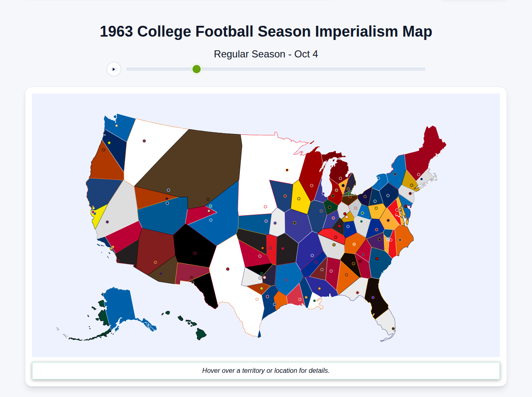Click the school dot in the Maine territory
This screenshot has height=397, width=532.
419,174
